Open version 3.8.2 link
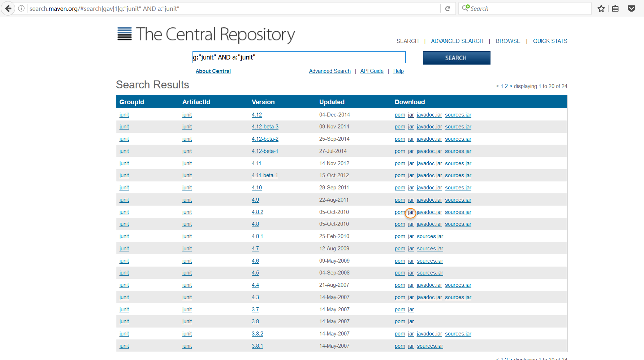The height and width of the screenshot is (360, 644). pyautogui.click(x=258, y=334)
